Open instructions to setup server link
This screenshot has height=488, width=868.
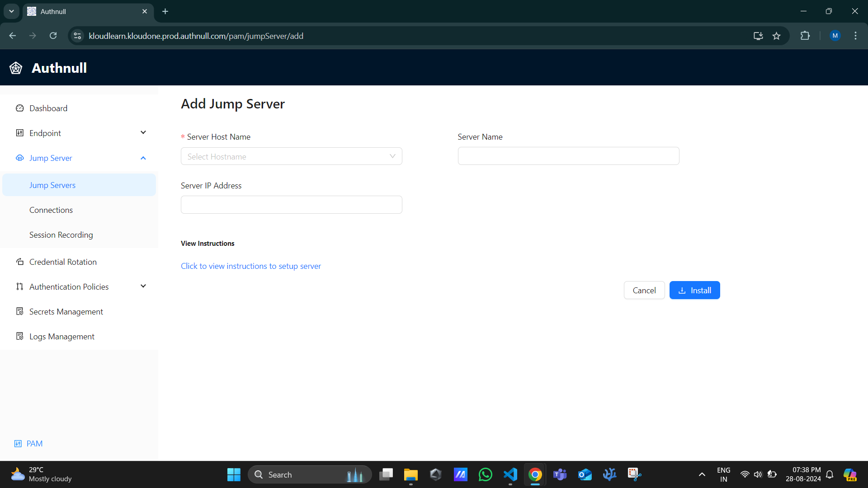tap(250, 266)
